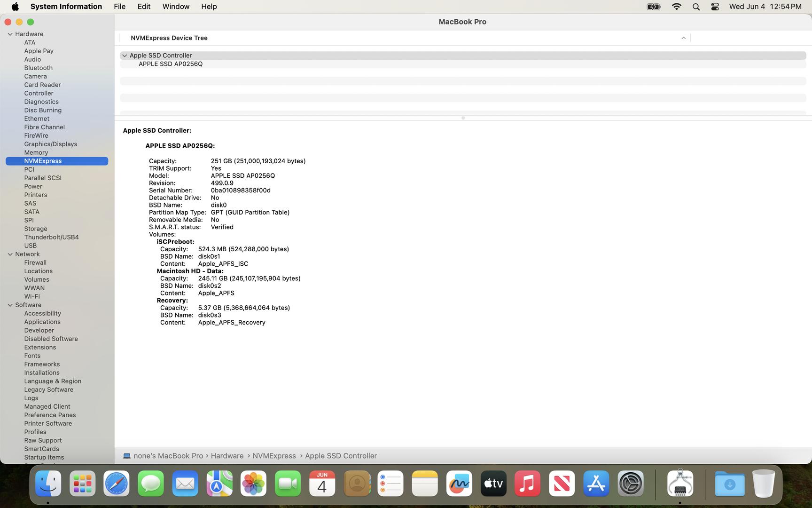Open the Window menu
The width and height of the screenshot is (812, 508).
point(176,7)
